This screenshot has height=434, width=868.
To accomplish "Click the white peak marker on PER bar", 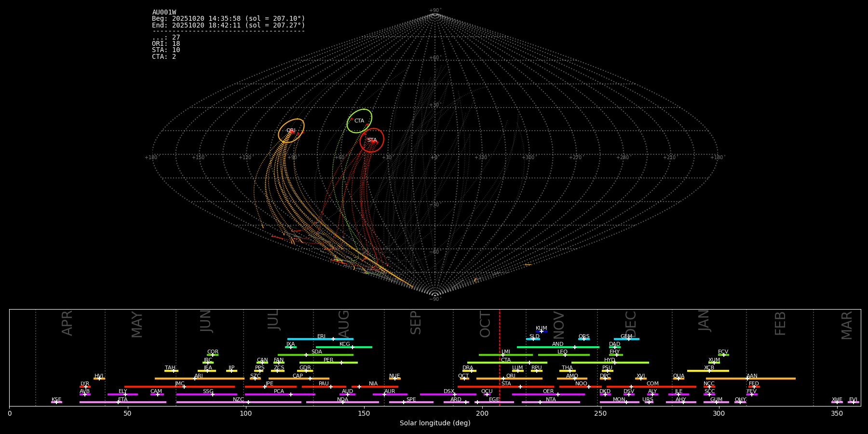I will pyautogui.click(x=341, y=363).
